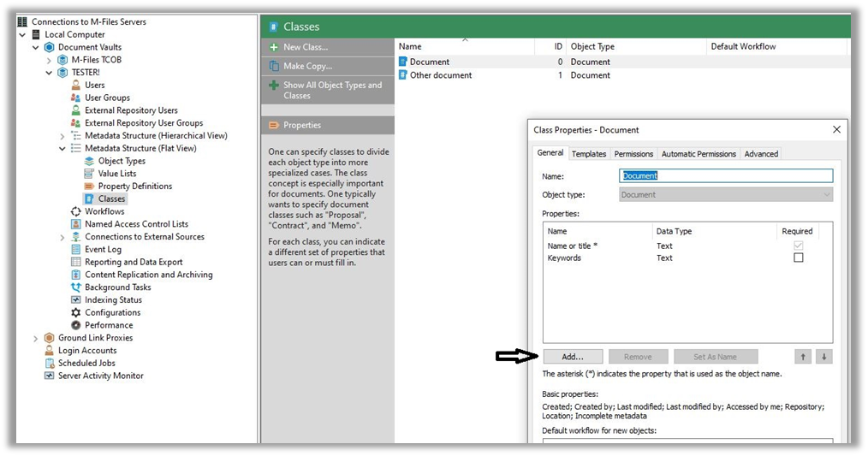Sort classes by Object Type column header
This screenshot has height=456, width=868.
pyautogui.click(x=637, y=46)
